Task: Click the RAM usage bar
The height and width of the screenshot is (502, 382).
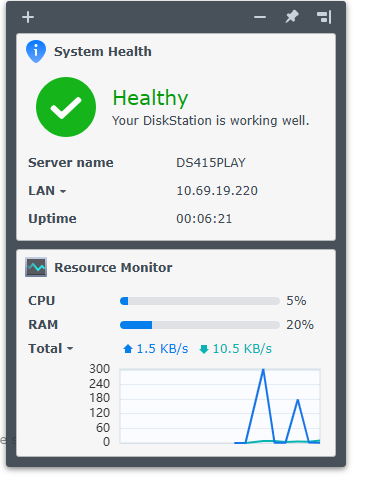Action: tap(200, 325)
